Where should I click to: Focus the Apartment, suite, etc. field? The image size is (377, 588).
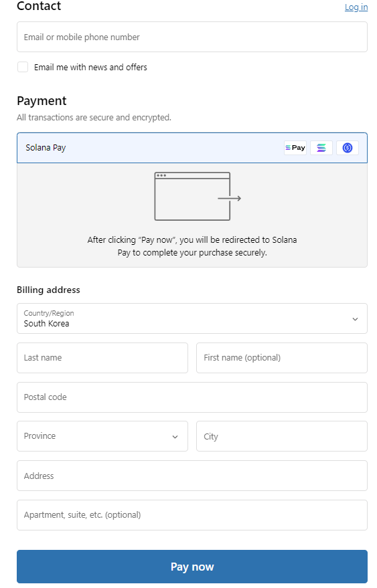click(192, 515)
